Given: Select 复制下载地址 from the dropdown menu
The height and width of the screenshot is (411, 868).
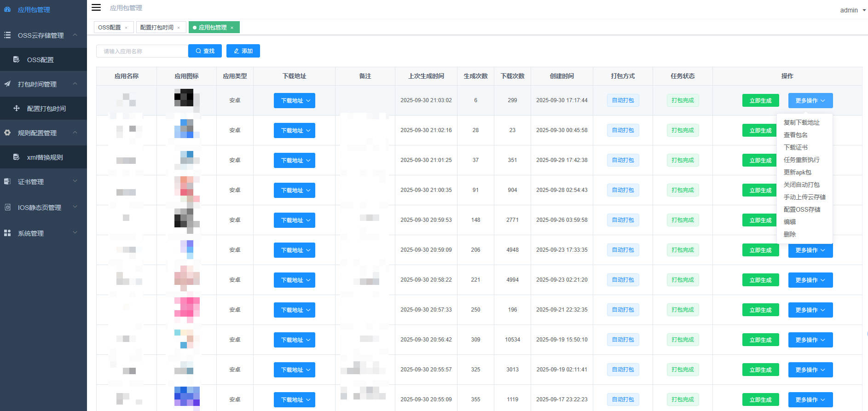Looking at the screenshot, I should pyautogui.click(x=801, y=122).
